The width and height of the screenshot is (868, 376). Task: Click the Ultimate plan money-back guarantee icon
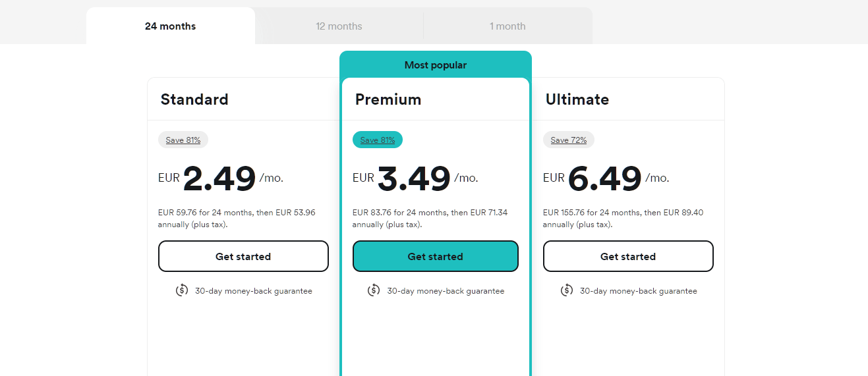pos(567,290)
